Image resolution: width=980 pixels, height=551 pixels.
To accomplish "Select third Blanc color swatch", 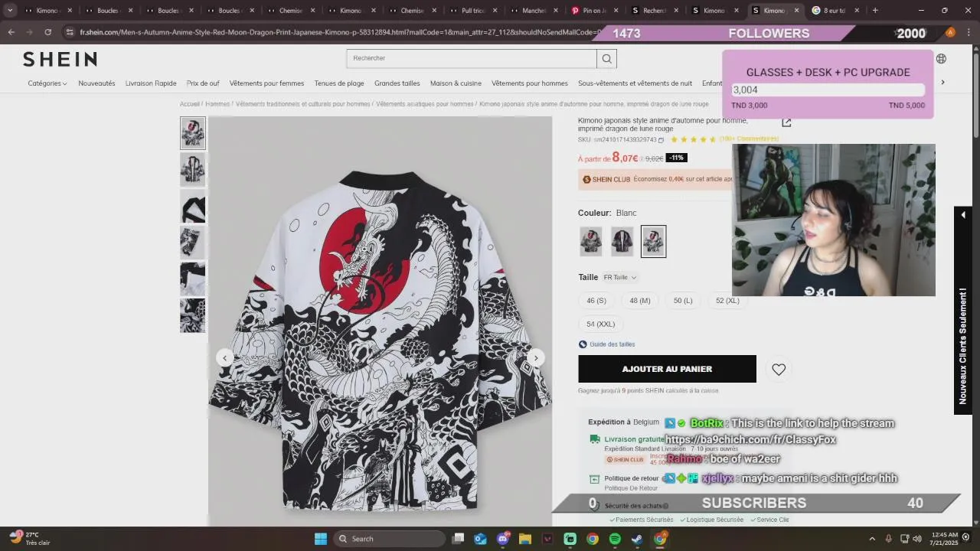I will click(653, 241).
